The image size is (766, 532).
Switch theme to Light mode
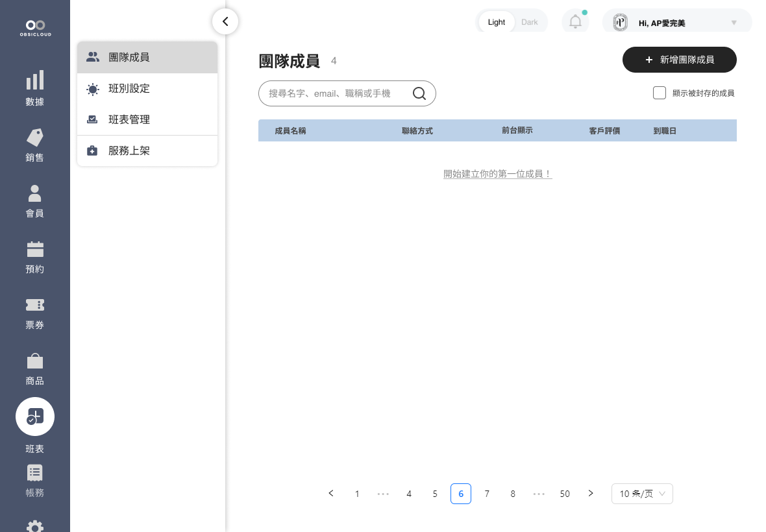click(x=496, y=22)
